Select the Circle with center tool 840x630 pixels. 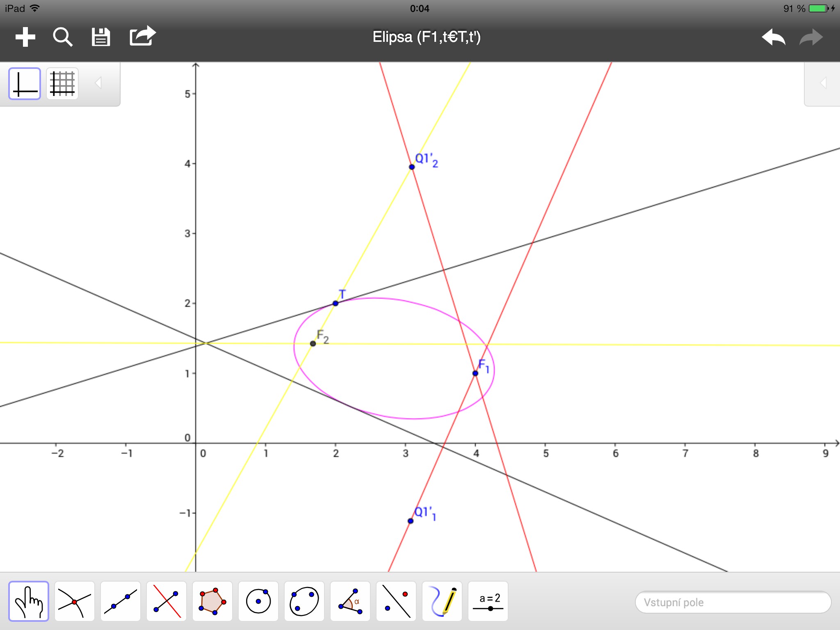point(258,601)
